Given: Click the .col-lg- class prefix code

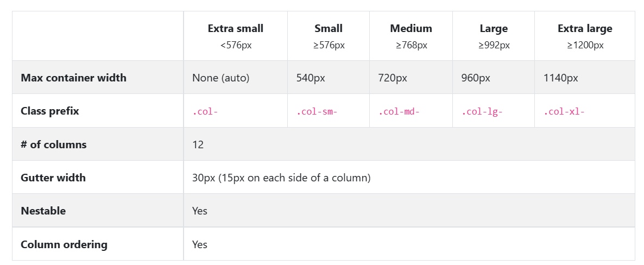Looking at the screenshot, I should [x=482, y=112].
